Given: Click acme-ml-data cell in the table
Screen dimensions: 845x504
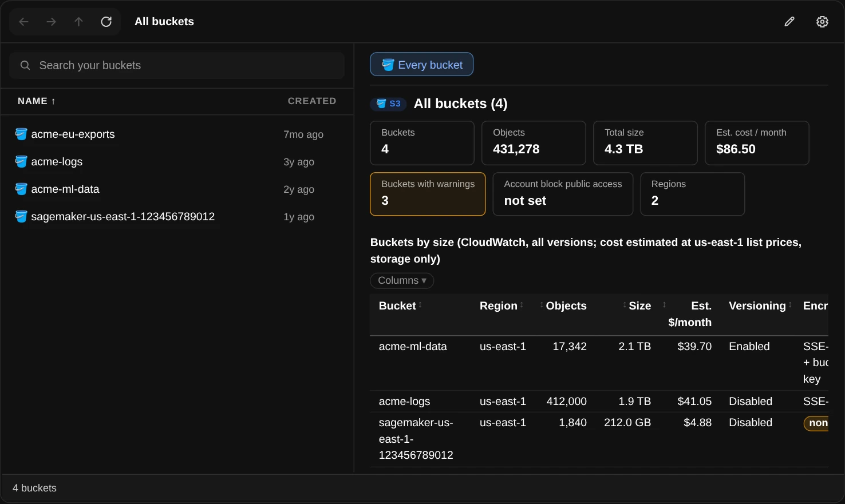Looking at the screenshot, I should point(413,347).
